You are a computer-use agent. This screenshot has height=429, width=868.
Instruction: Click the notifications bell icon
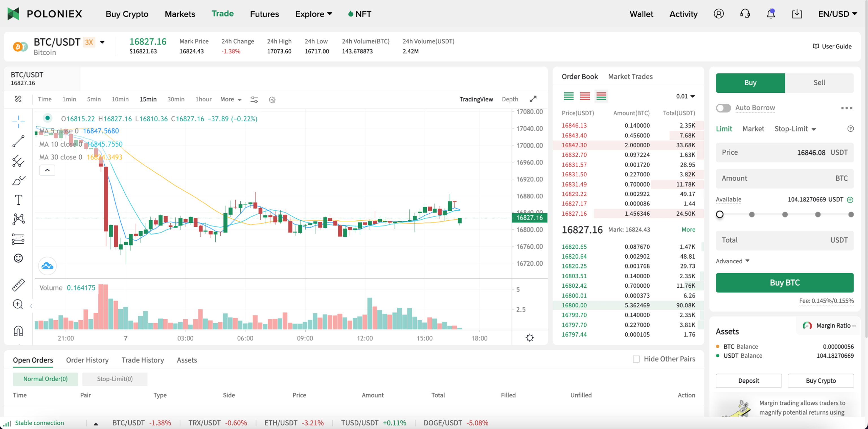pos(770,14)
